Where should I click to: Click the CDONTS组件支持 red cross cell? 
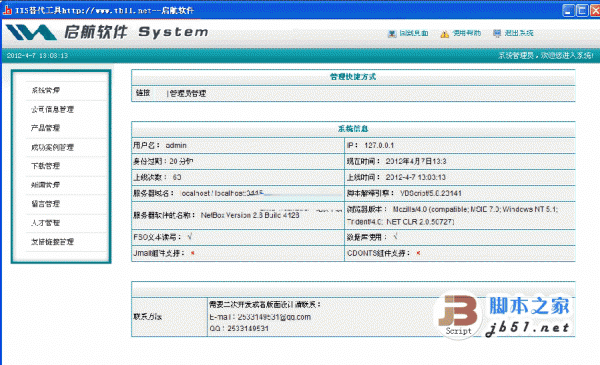coord(460,253)
